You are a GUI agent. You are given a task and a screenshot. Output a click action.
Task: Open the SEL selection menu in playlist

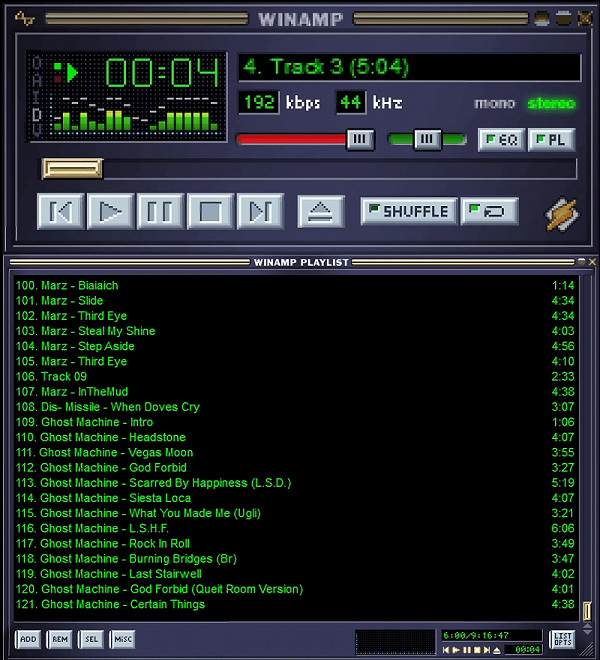pos(91,639)
